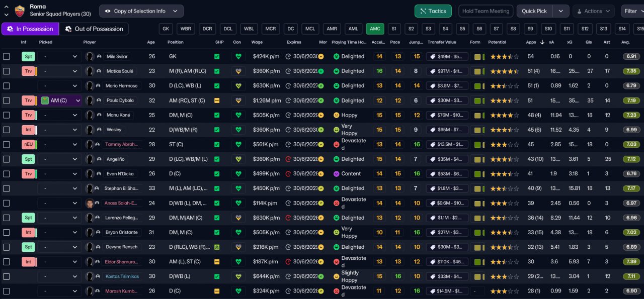
Task: Tick the checkbox for Kostas Tsimikas
Action: [7, 276]
